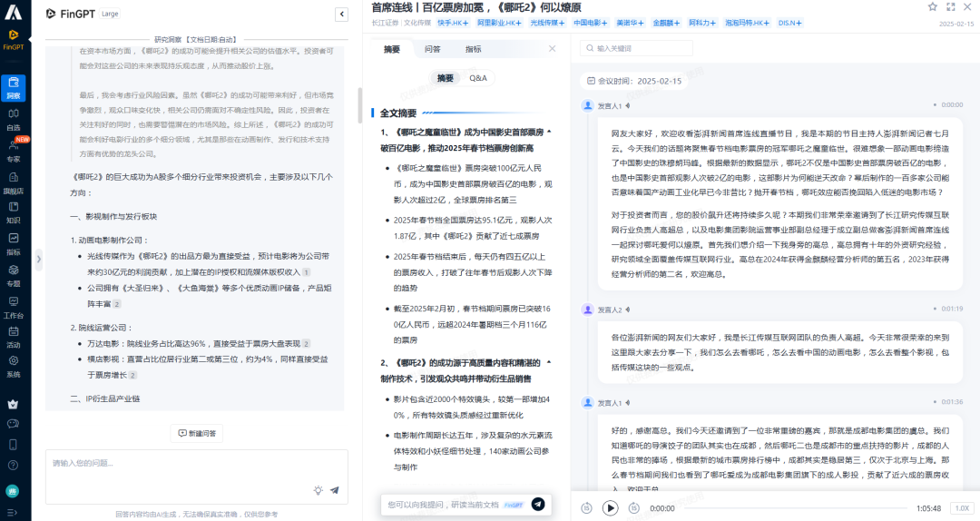This screenshot has width=980, height=521.
Task: Open FinGPT in the left sidebar
Action: tap(13, 39)
